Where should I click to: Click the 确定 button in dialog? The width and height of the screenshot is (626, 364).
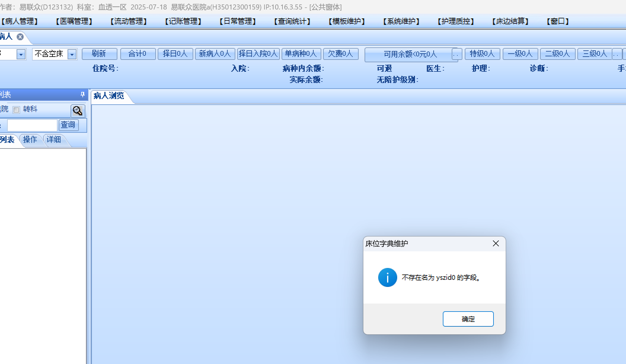point(468,319)
